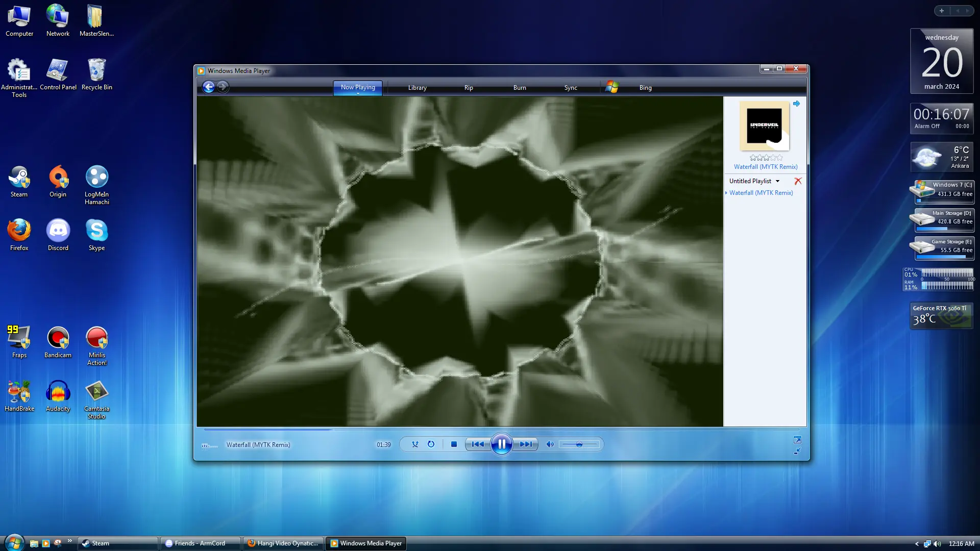Skip to the next track
The image size is (980, 551).
(526, 444)
